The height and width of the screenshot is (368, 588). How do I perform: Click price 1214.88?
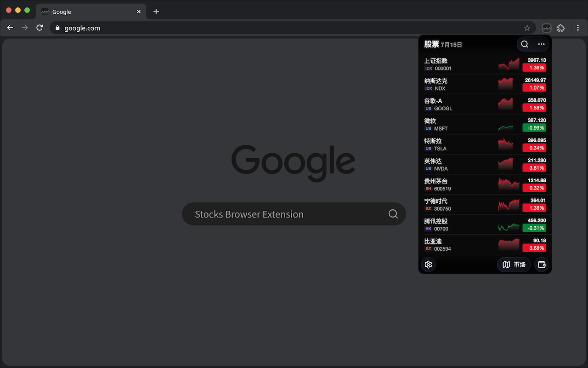pyautogui.click(x=537, y=180)
